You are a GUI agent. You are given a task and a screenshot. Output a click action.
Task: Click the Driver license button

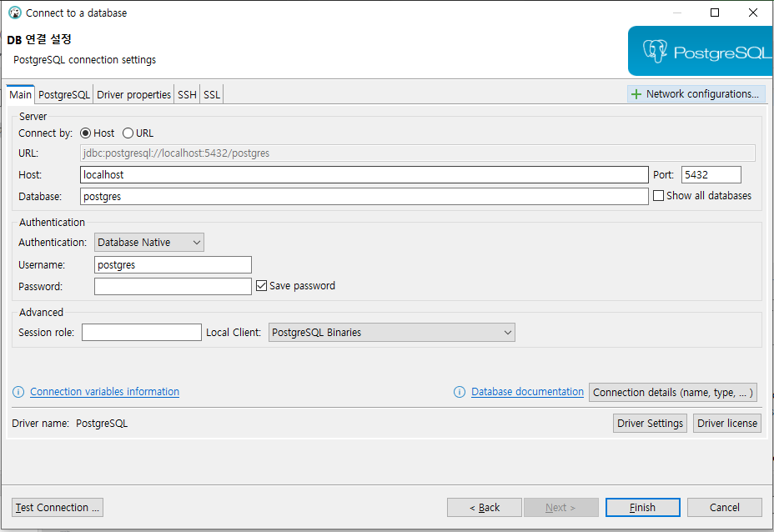coord(727,424)
